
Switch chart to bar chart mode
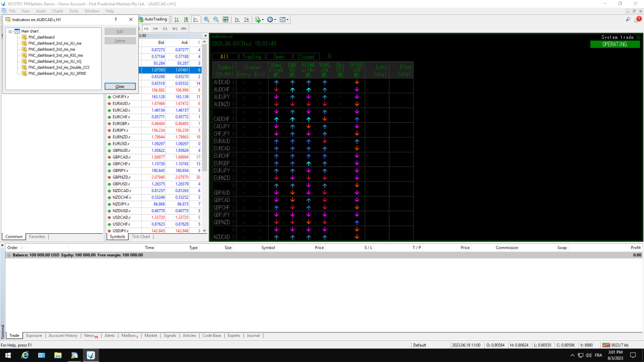point(177,20)
